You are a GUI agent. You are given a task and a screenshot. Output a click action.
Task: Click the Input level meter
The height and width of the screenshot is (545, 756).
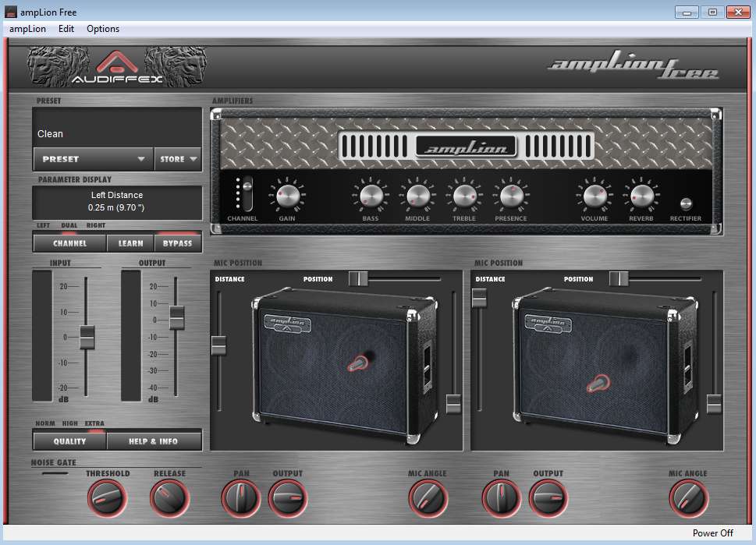(42, 335)
